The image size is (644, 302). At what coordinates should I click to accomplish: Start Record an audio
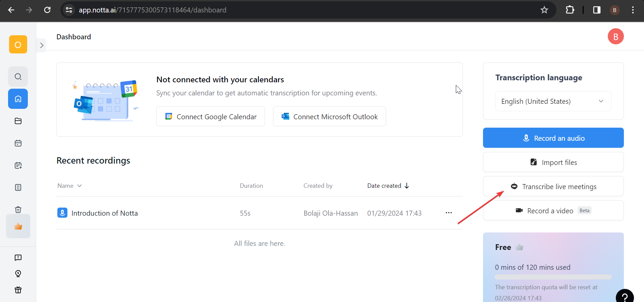553,138
